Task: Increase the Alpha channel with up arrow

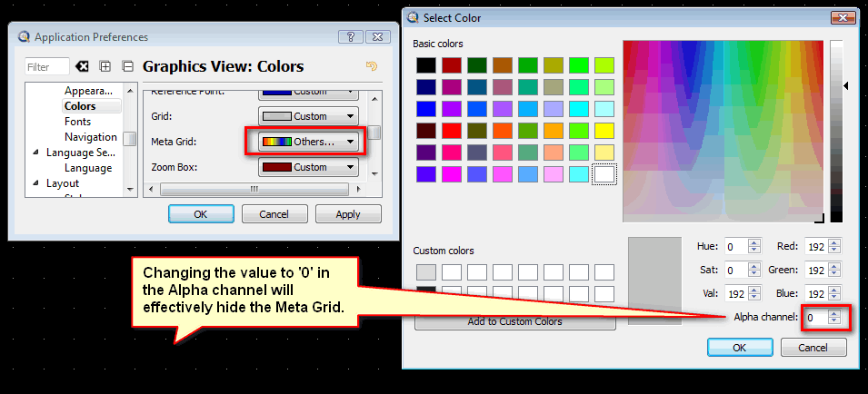Action: coord(834,313)
